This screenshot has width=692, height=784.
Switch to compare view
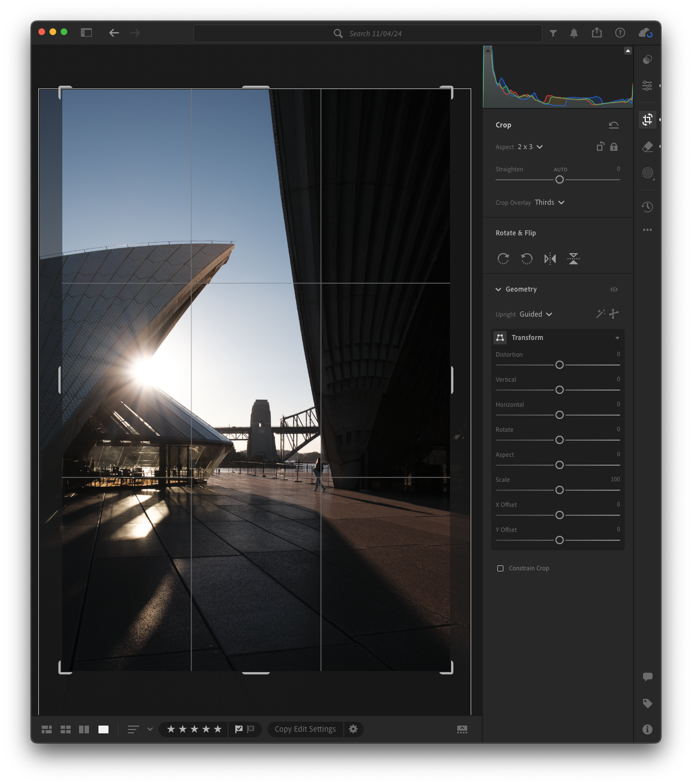click(84, 729)
